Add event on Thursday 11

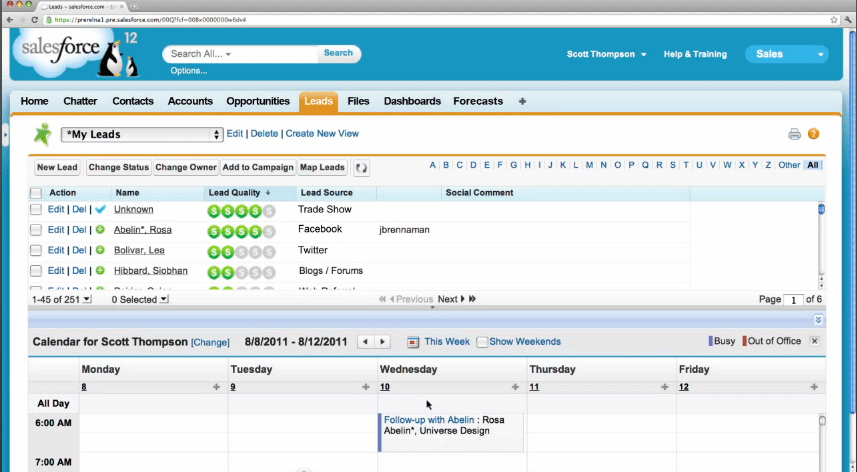tap(665, 387)
